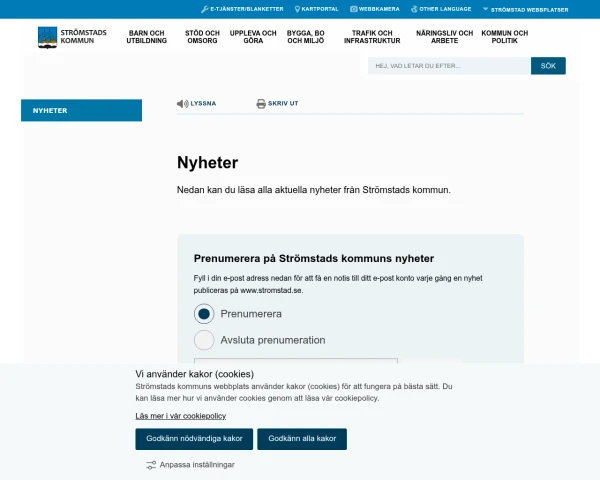Click the Anpassa inställningar text link
Image resolution: width=600 pixels, height=480 pixels.
click(x=197, y=465)
